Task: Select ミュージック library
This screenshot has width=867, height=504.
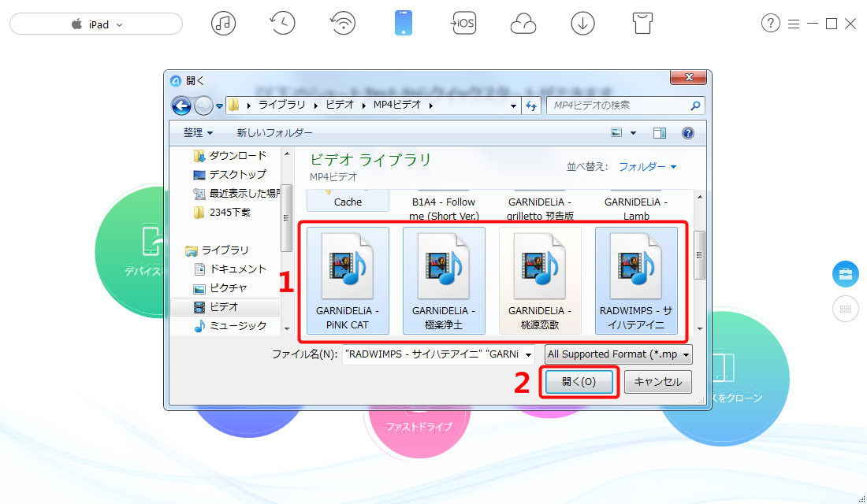Action: click(x=231, y=326)
